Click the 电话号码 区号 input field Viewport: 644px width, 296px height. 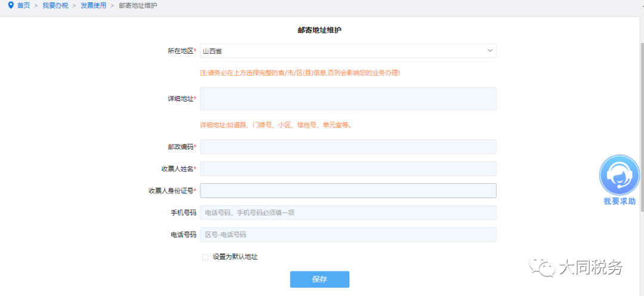348,235
